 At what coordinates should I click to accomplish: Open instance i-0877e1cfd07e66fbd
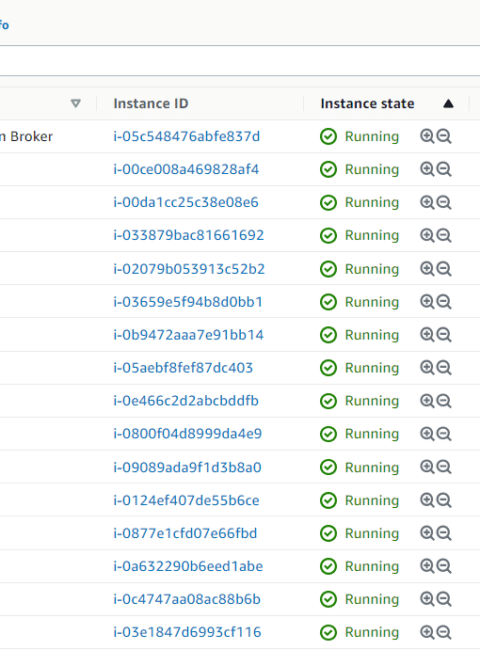(185, 533)
